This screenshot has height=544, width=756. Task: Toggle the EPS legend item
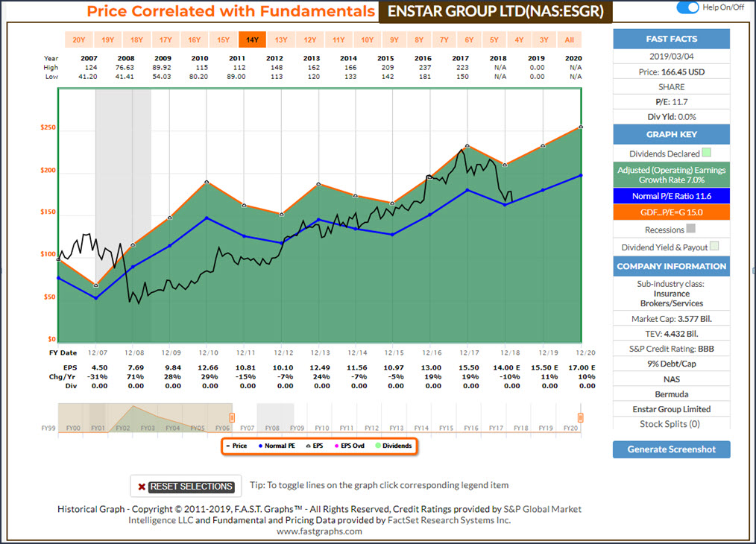click(x=314, y=446)
